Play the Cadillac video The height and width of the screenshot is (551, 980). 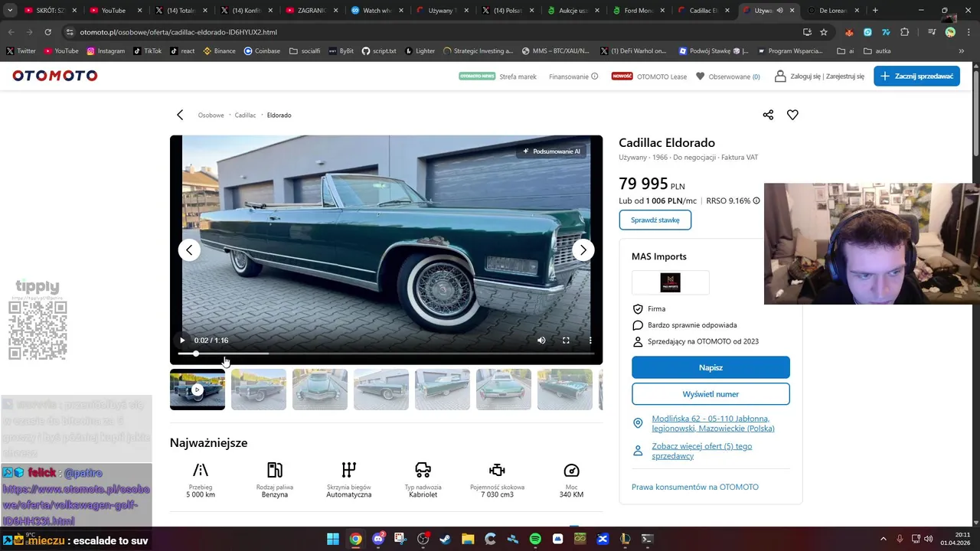182,341
